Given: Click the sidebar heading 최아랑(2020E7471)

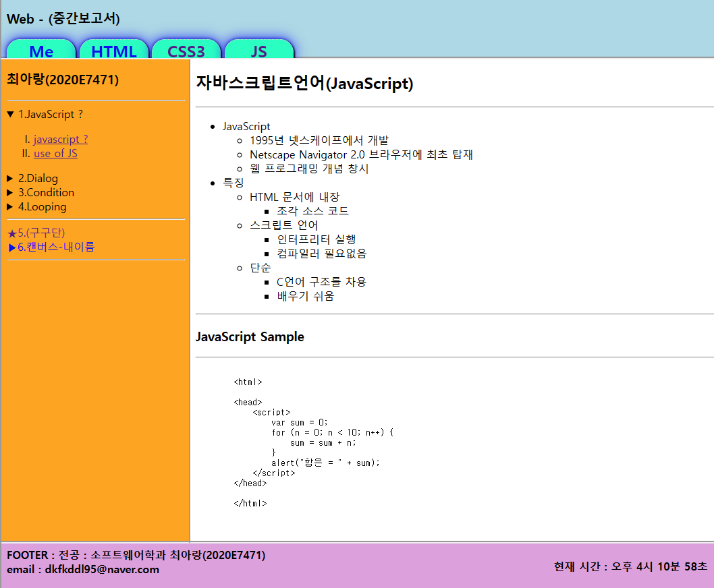Looking at the screenshot, I should [x=63, y=80].
